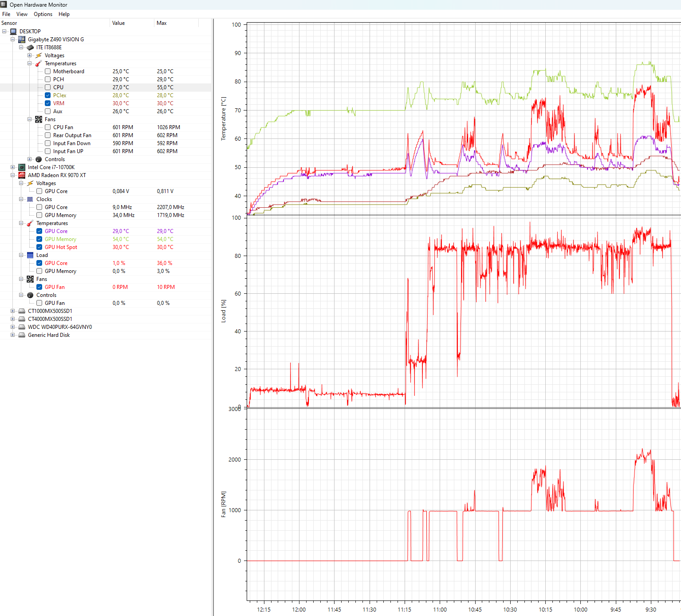Viewport: 681px width, 616px height.
Task: Open the Options menu
Action: 43,14
